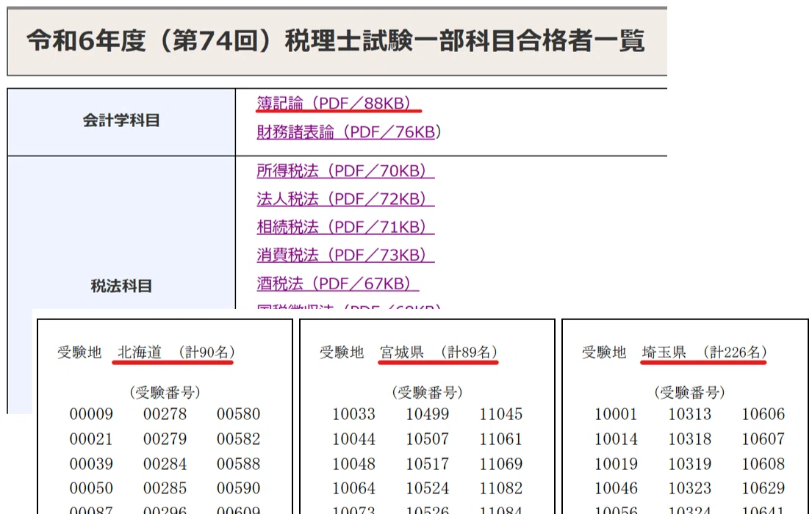The image size is (812, 514).
Task: Select exam number 00582
Action: pos(238,439)
